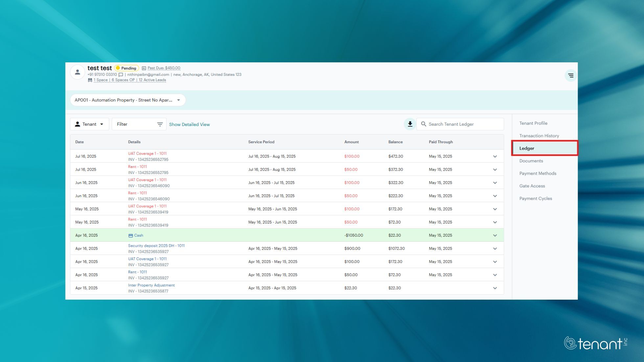Screen dimensions: 644x362
Task: Open Security deposit 2025 DH - 1011 link
Action: click(x=156, y=245)
